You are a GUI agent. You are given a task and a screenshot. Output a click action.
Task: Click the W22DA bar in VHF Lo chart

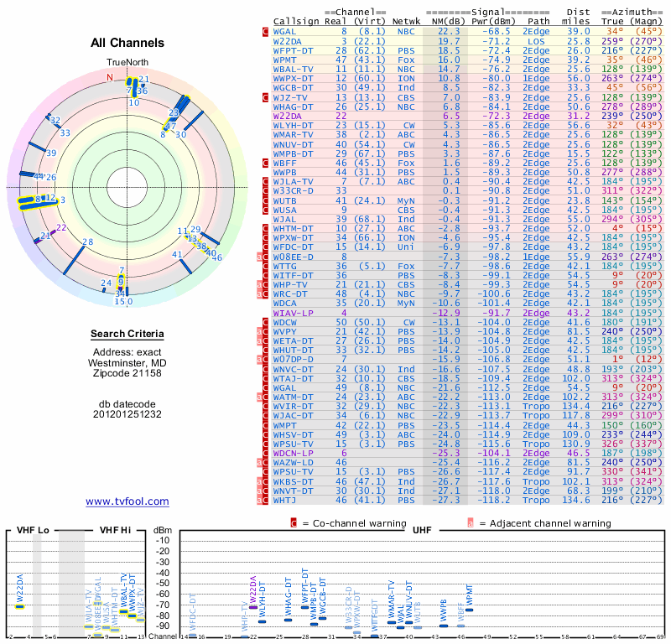(20, 605)
